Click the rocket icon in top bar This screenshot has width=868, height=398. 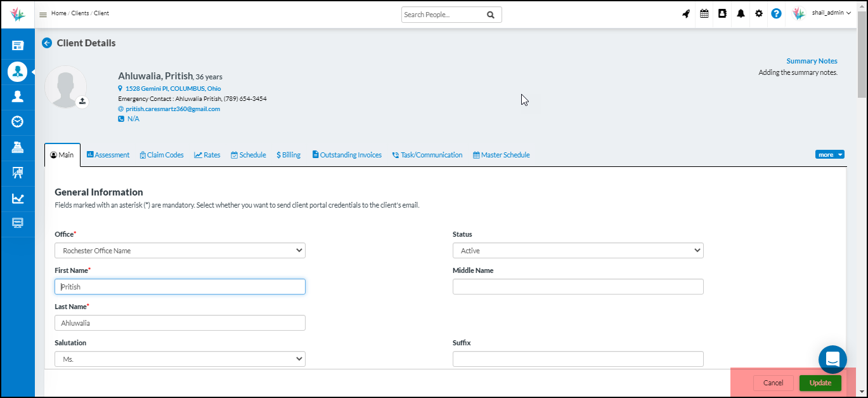(x=686, y=13)
